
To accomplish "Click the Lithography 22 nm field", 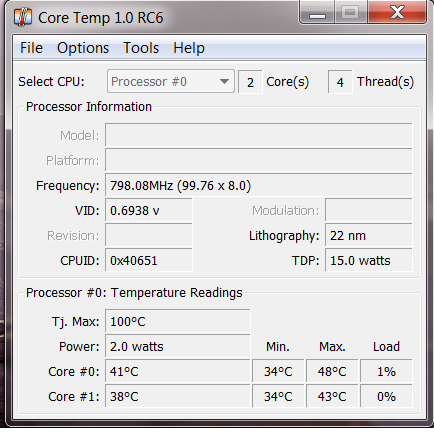I will [x=369, y=236].
